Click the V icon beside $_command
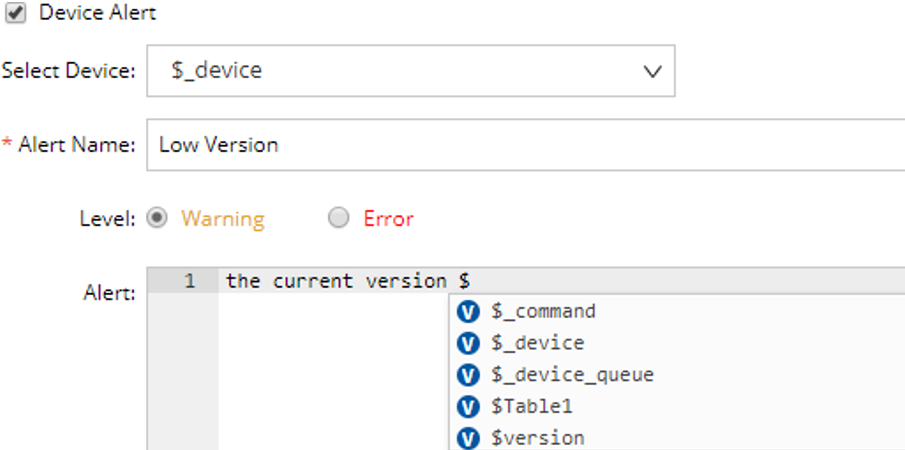This screenshot has width=905, height=450. [468, 311]
